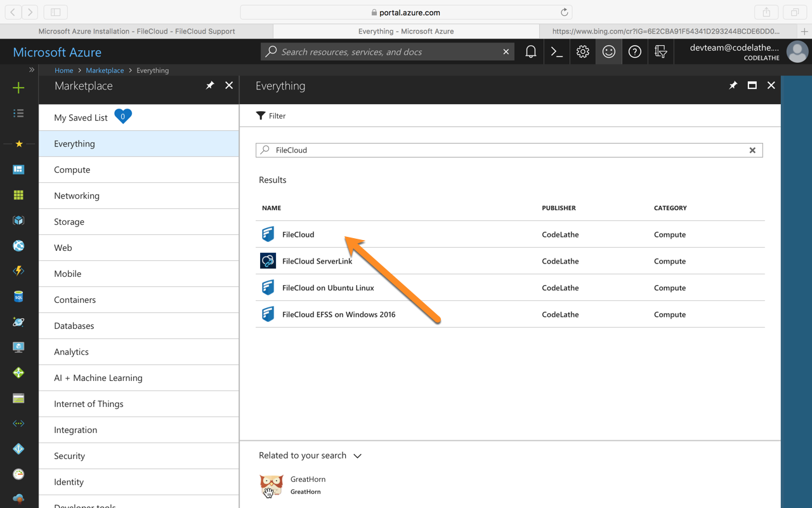Viewport: 812px width, 508px height.
Task: Expand the left sidebar with the chevrons
Action: pos(31,70)
